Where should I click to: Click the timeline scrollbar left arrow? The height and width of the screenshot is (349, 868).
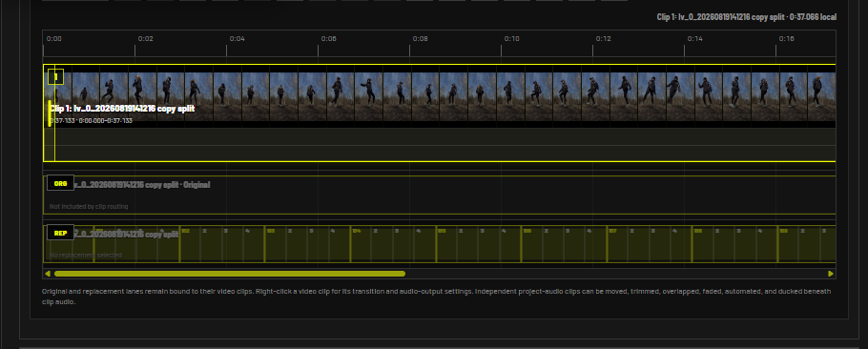pos(48,274)
